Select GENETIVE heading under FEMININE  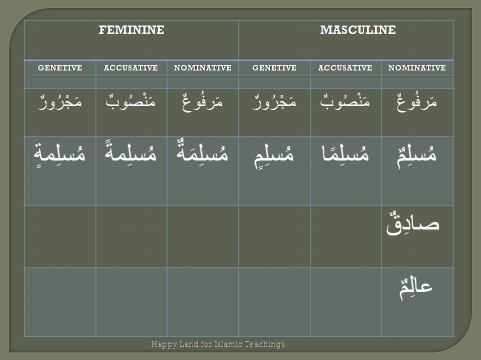60,68
